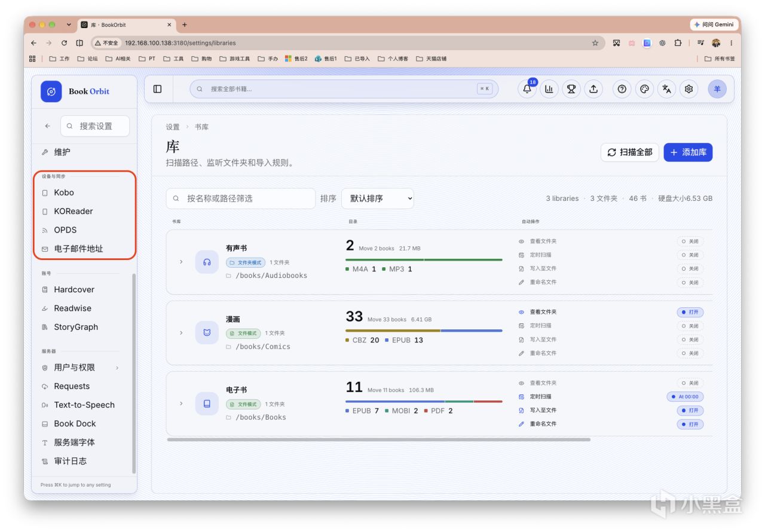The image size is (765, 532).
Task: Expand 用户与权限 submenu
Action: pos(117,368)
